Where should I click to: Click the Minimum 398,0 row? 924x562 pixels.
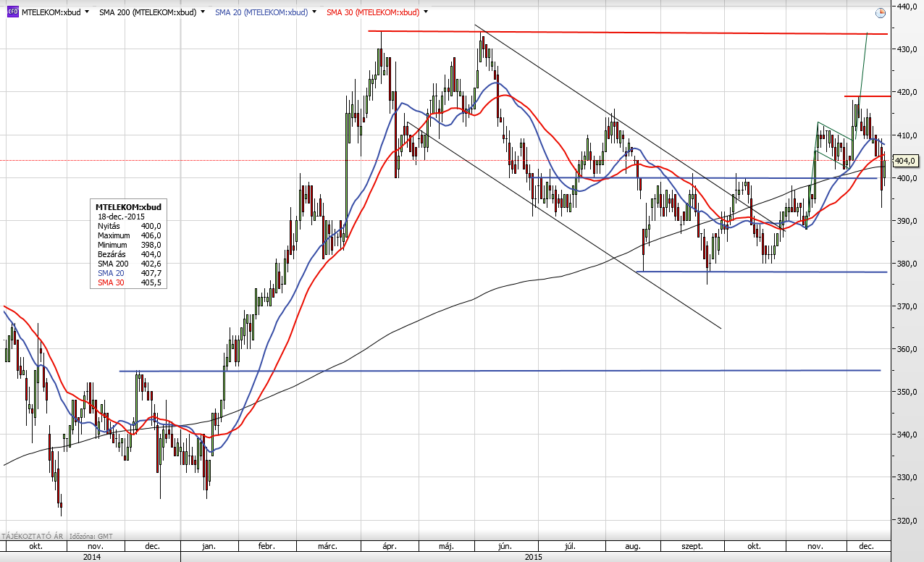click(129, 245)
